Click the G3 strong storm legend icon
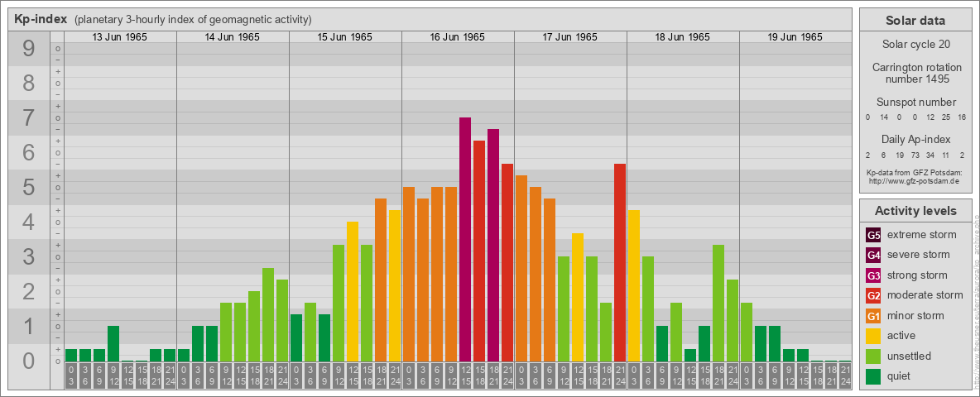Screen dimensions: 980x397 point(873,275)
